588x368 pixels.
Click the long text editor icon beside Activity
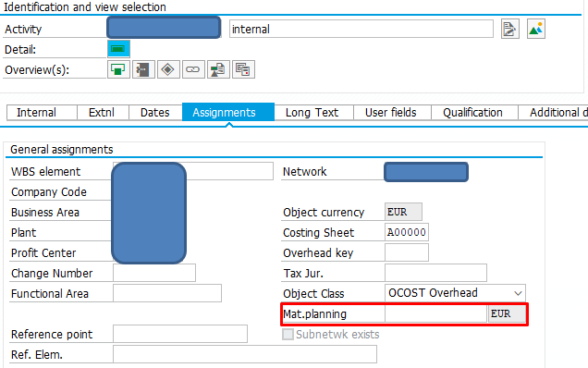pos(510,29)
